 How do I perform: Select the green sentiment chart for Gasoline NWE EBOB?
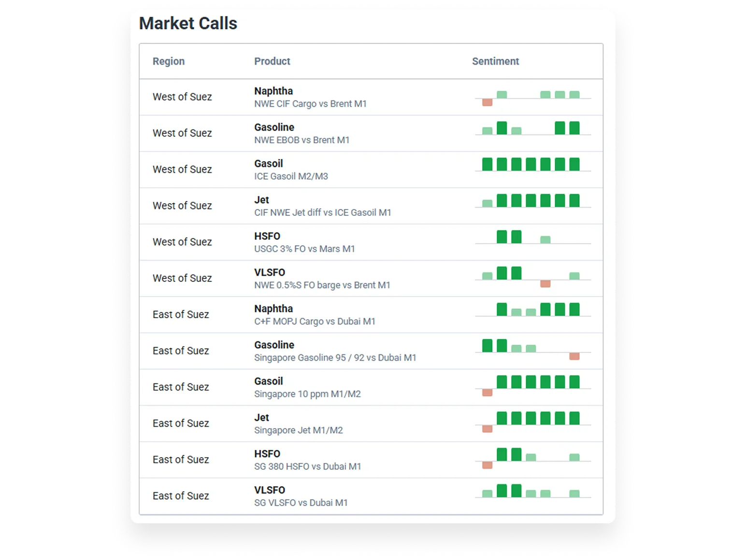(x=531, y=130)
